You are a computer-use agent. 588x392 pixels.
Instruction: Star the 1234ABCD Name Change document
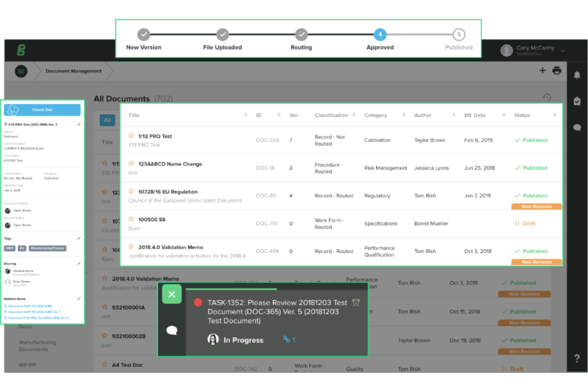(x=131, y=163)
